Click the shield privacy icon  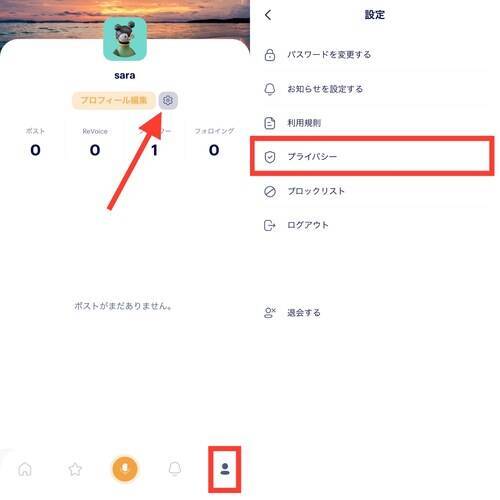point(270,157)
